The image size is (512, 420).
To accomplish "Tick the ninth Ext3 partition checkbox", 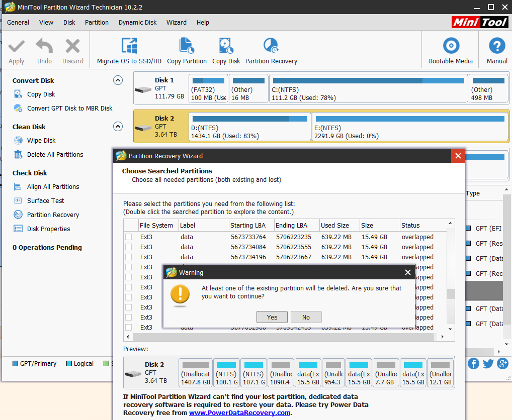I will click(x=129, y=318).
